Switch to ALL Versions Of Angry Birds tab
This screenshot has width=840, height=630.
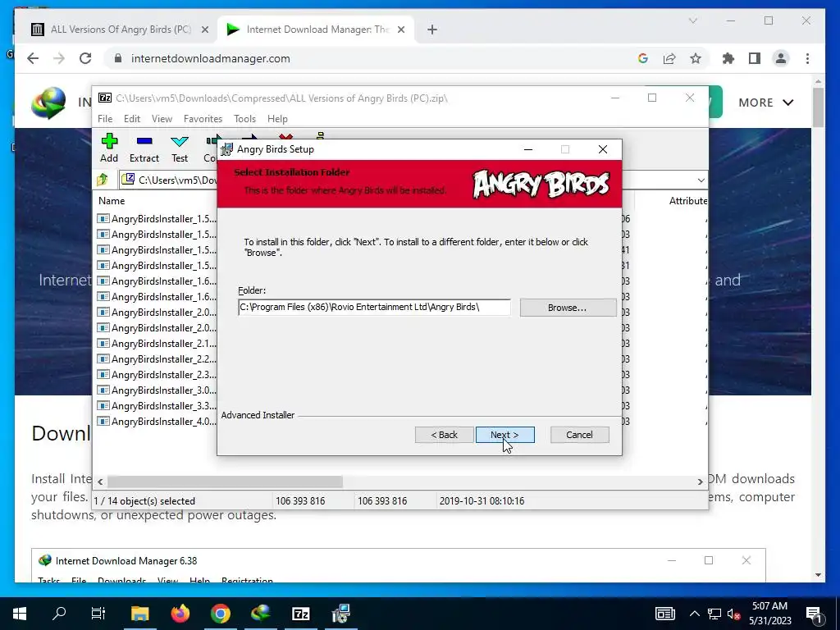click(x=121, y=30)
